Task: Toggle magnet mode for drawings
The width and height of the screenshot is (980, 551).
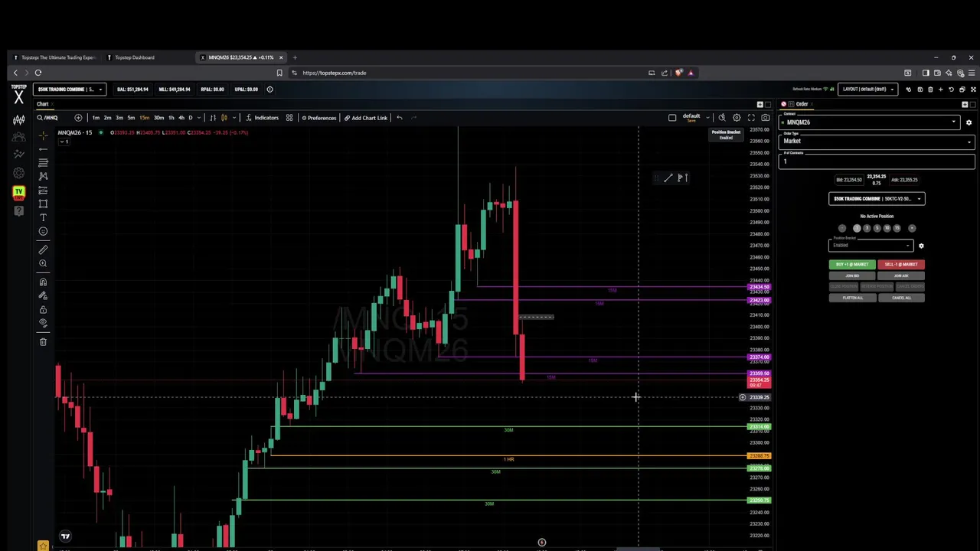Action: [43, 282]
